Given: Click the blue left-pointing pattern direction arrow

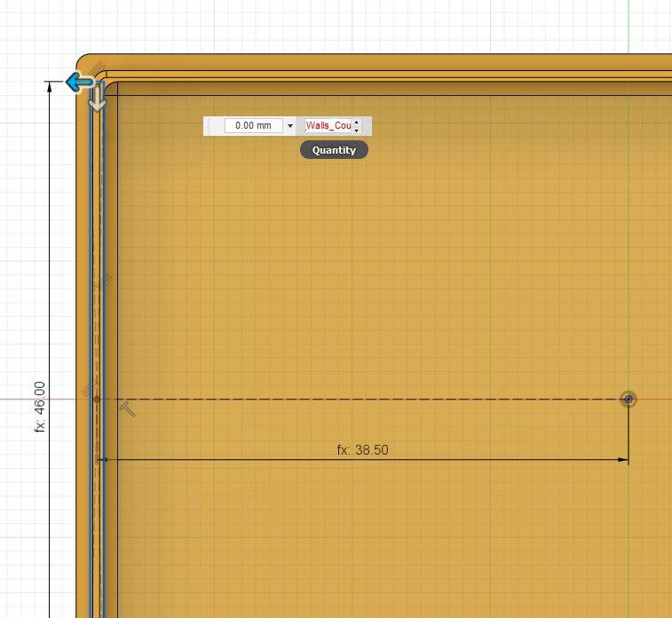Looking at the screenshot, I should click(x=79, y=82).
